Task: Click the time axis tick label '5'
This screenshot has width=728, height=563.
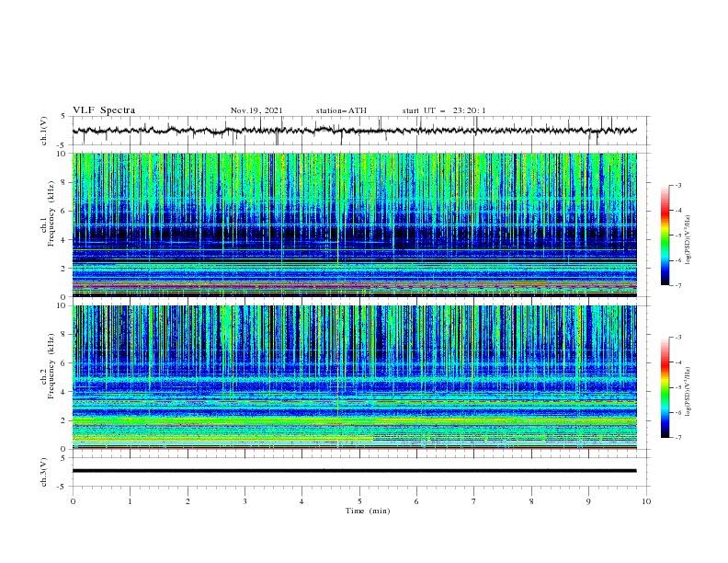Action: click(359, 501)
